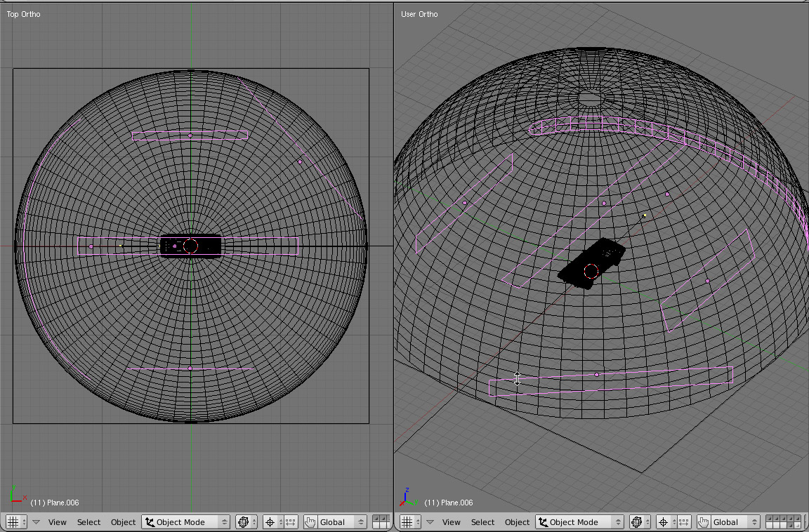Click the Object Mode icon in the right viewport header
Screen dimensions: 809x532
click(544, 522)
